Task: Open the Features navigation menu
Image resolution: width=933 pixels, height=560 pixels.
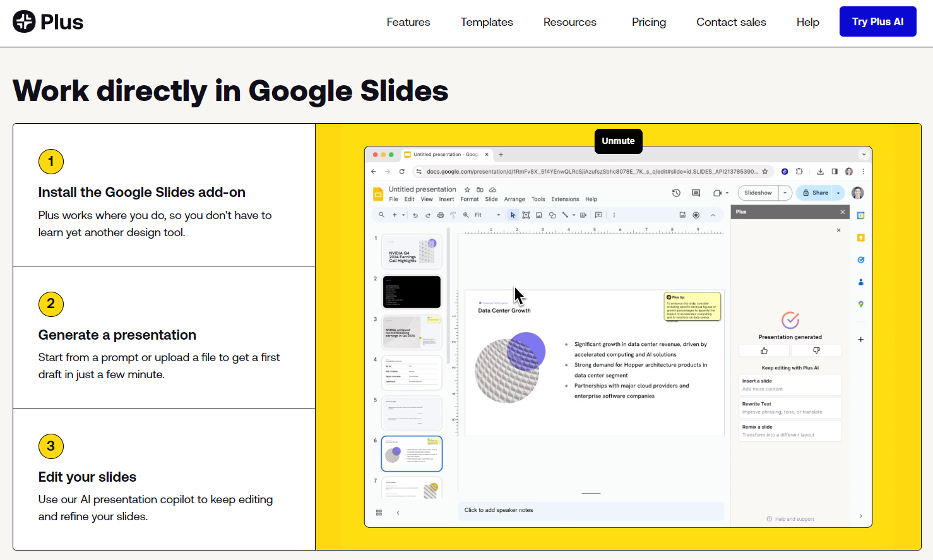Action: coord(408,22)
